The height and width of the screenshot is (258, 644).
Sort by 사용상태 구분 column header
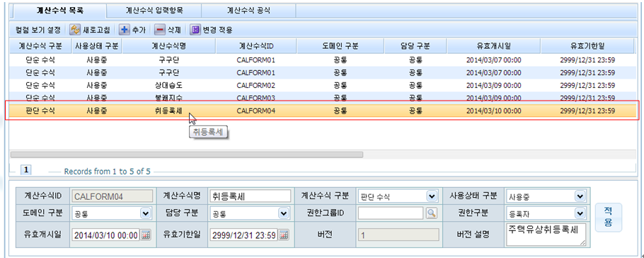point(96,46)
